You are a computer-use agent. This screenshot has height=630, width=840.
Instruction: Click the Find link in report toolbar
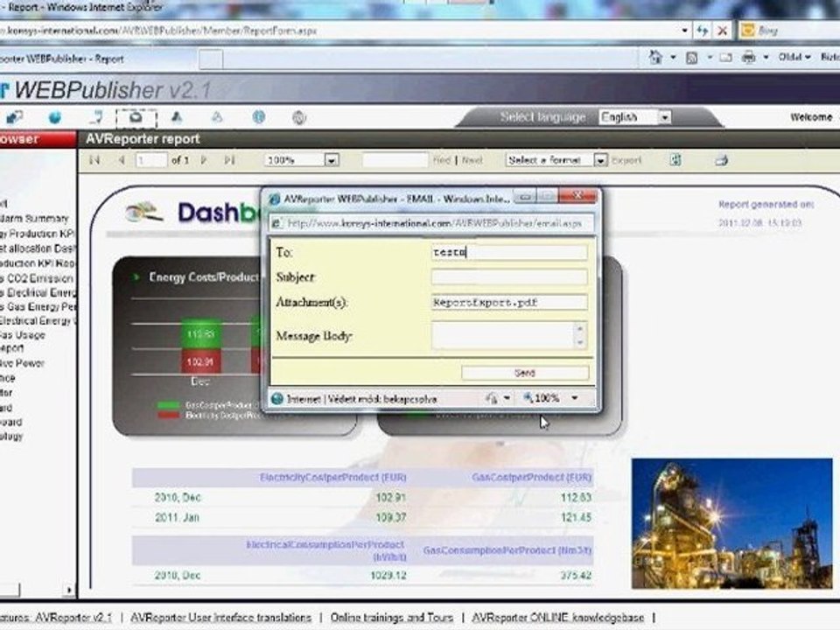point(441,160)
